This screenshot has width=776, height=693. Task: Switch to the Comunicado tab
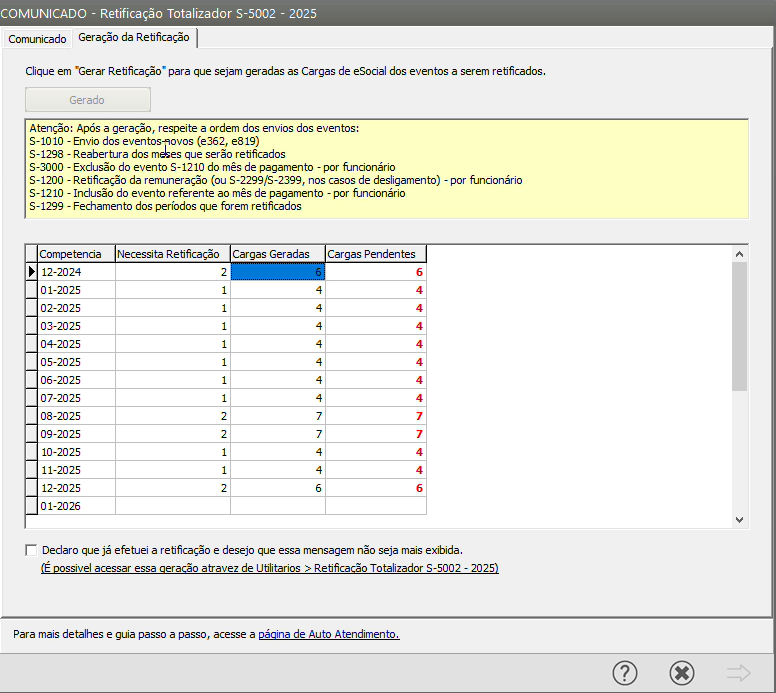(38, 38)
